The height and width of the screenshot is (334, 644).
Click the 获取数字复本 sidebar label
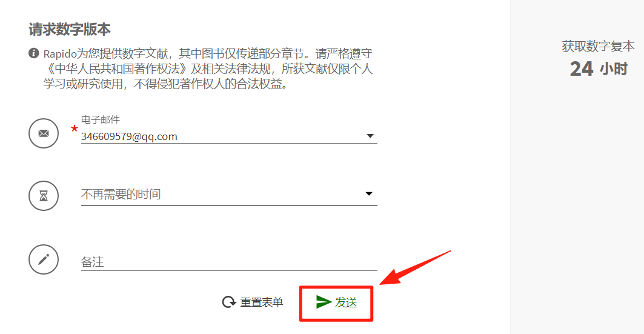598,46
